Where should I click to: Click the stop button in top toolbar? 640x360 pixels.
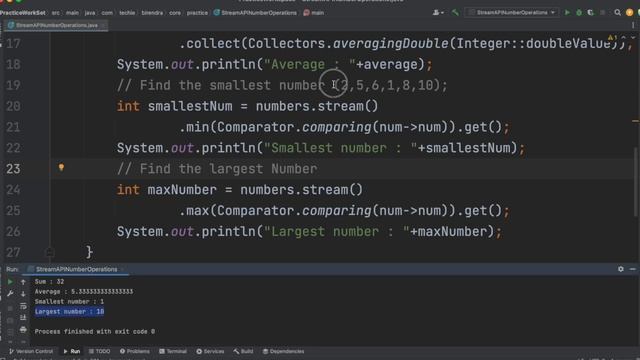coord(602,13)
